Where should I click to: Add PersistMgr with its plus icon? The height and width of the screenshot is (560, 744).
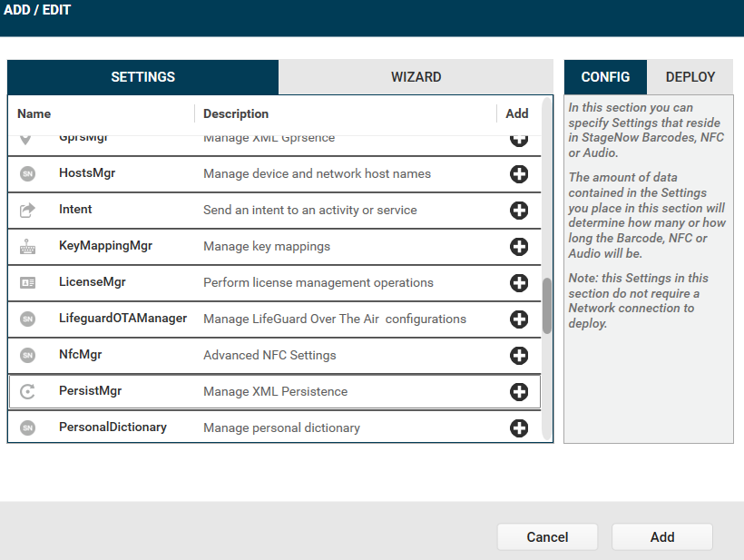(x=519, y=392)
